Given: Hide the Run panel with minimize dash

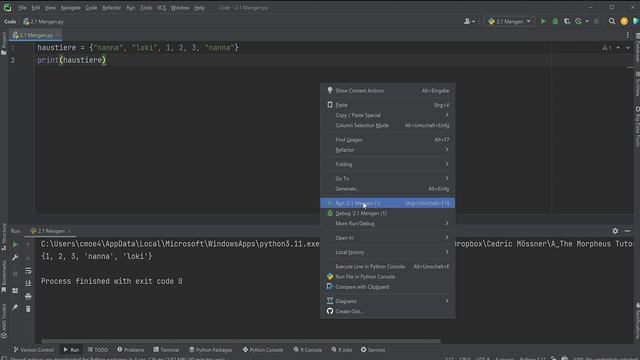Looking at the screenshot, I should (x=627, y=231).
